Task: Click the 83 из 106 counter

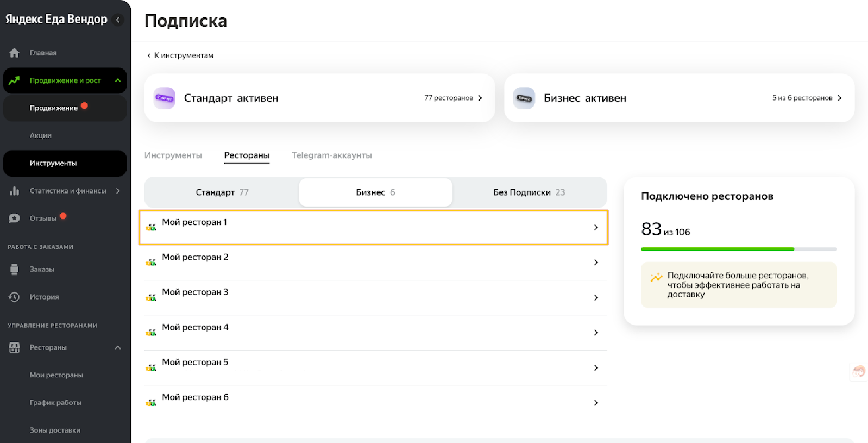Action: pyautogui.click(x=665, y=229)
